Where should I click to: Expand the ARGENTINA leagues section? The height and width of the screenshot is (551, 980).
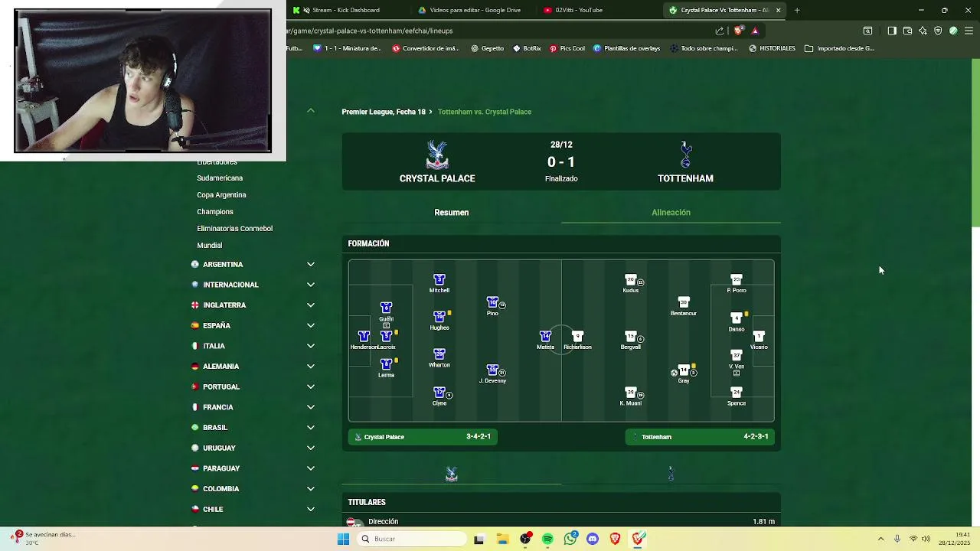(x=311, y=264)
